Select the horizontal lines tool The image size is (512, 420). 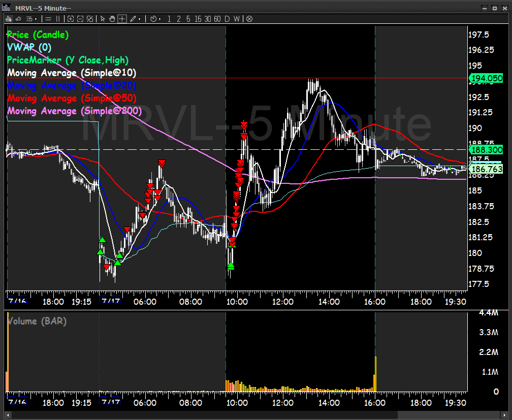pyautogui.click(x=48, y=19)
